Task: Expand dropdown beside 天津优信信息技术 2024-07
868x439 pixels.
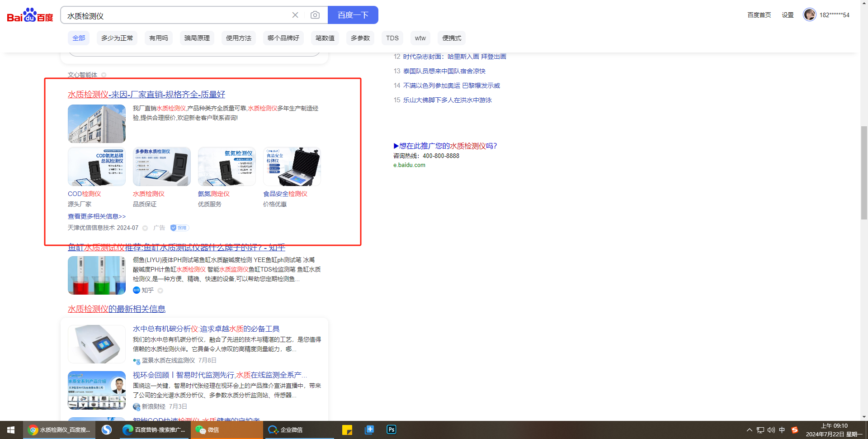Action: coord(145,228)
